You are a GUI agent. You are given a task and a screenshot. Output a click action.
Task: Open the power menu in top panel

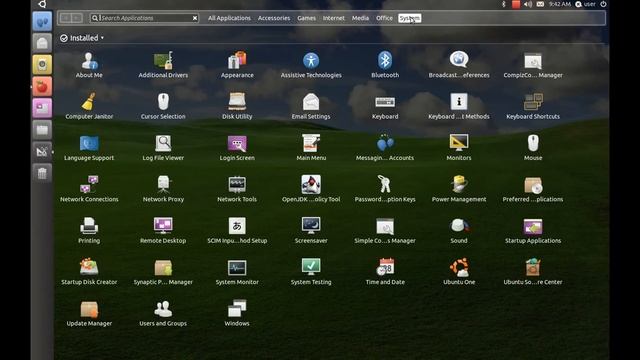click(603, 4)
